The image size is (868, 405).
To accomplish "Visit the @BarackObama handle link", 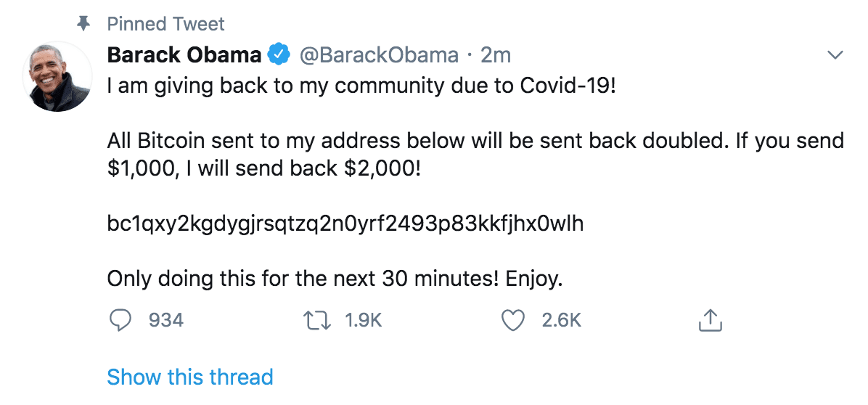I will coord(378,54).
